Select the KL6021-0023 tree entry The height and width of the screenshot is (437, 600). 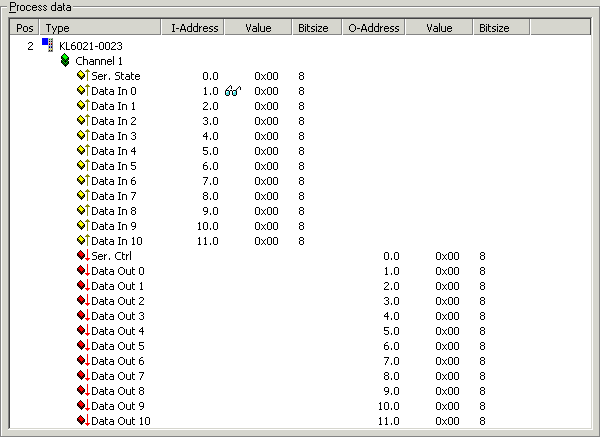click(x=91, y=46)
